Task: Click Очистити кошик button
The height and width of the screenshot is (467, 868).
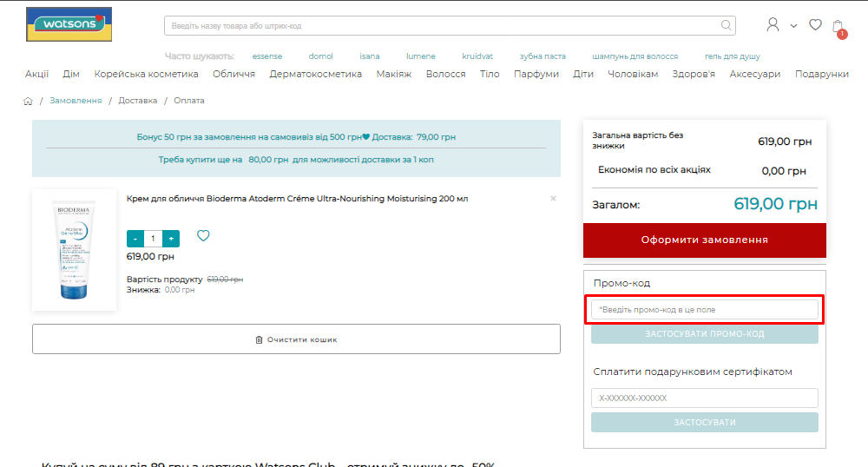Action: [x=296, y=339]
